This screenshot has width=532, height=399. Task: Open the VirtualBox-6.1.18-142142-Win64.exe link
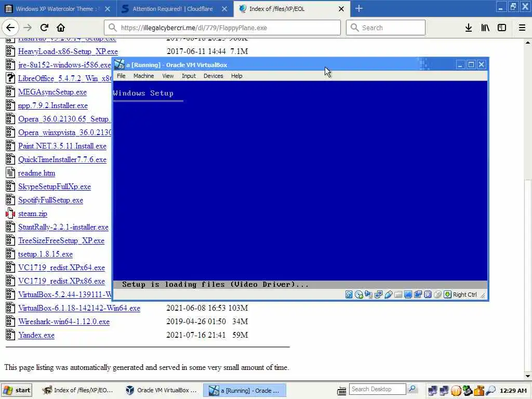(79, 308)
